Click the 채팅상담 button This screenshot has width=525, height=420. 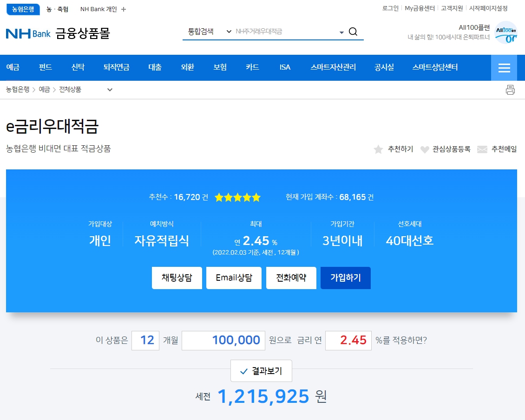pyautogui.click(x=177, y=278)
